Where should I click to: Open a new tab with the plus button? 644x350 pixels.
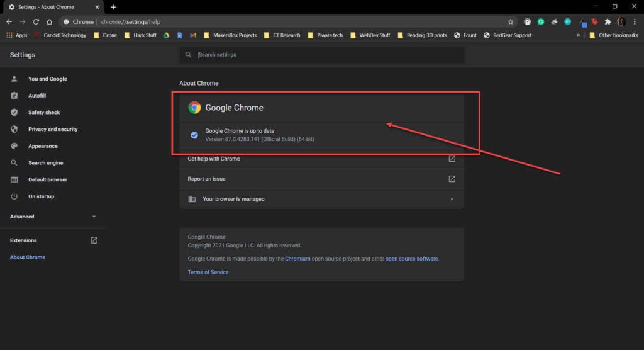coord(113,7)
